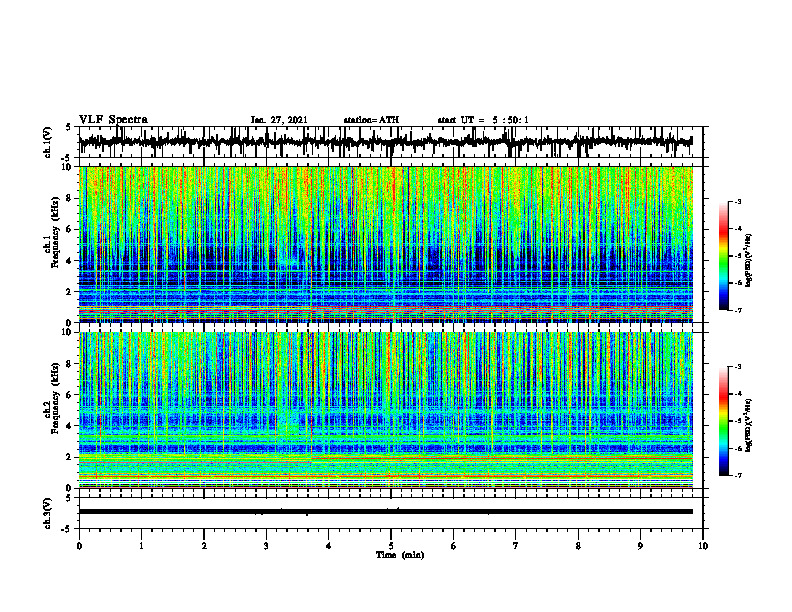Click time axis tick label "4"
The width and height of the screenshot is (792, 612).
point(329,546)
